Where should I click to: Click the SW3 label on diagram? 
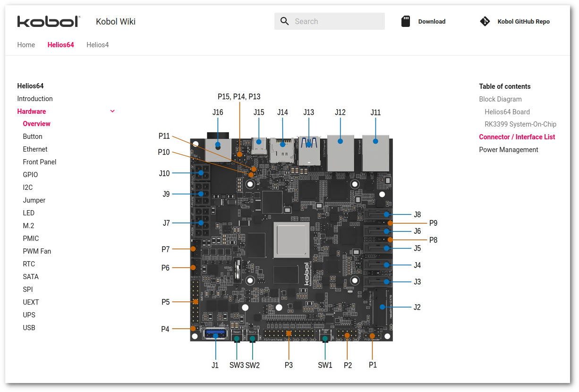237,365
